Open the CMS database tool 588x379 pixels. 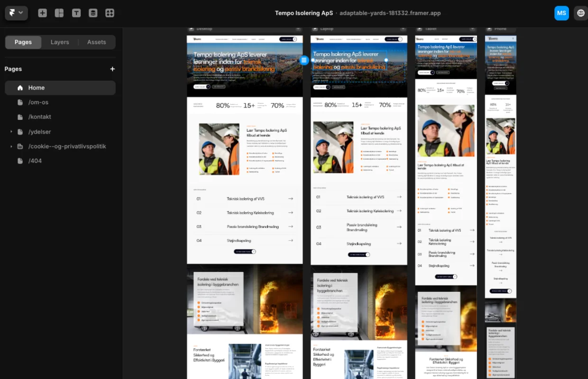pos(93,13)
